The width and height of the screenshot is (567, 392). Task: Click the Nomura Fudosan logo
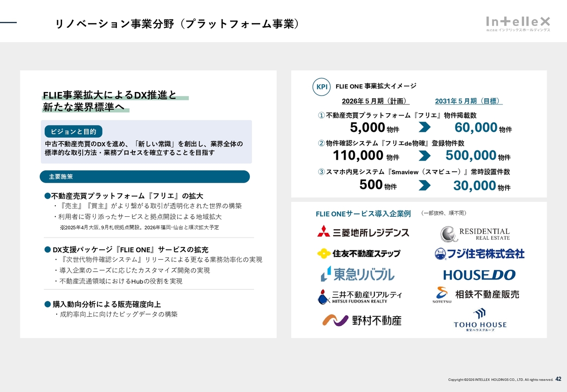tap(361, 320)
